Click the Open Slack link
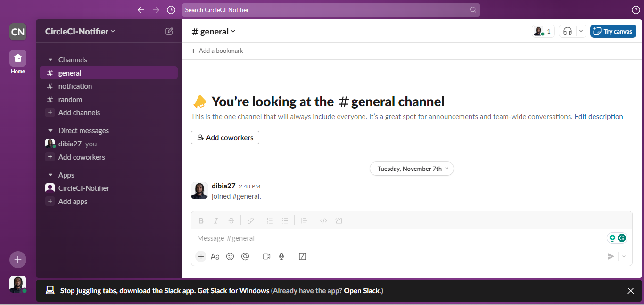Image resolution: width=644 pixels, height=305 pixels. (x=362, y=291)
